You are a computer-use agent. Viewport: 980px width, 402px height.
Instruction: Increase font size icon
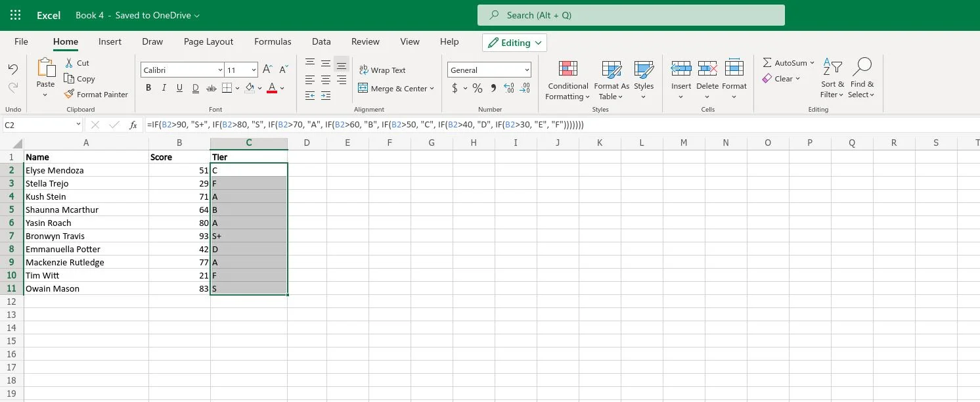pos(267,70)
